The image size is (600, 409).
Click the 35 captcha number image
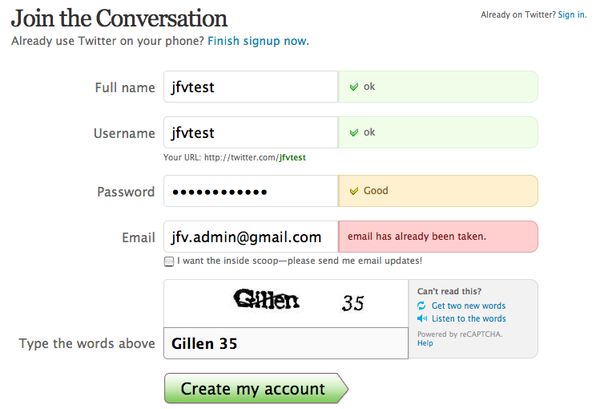click(x=353, y=303)
